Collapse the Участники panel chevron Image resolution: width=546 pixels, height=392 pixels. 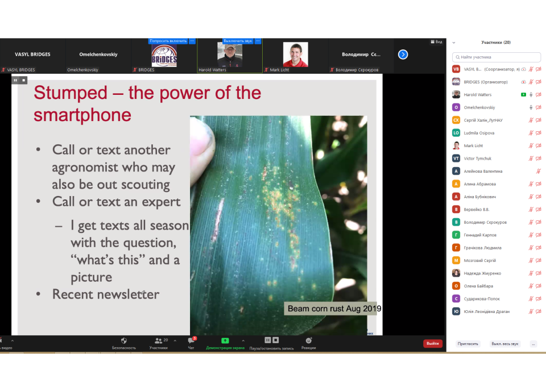[x=454, y=43]
